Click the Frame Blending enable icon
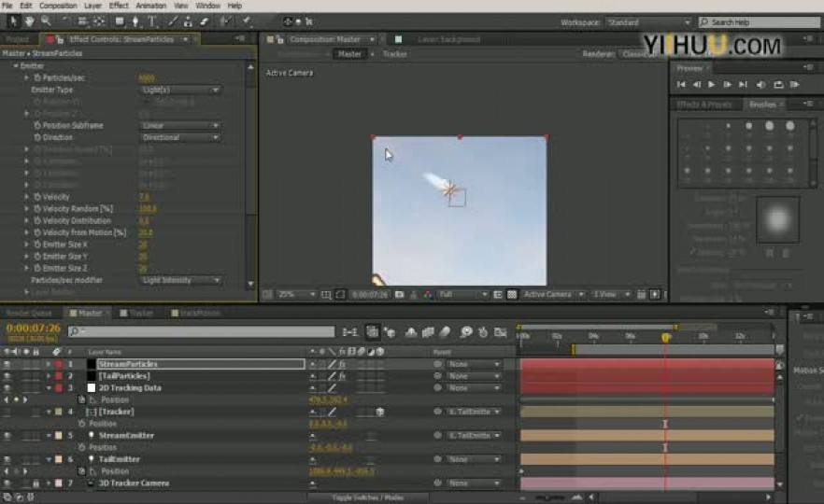 point(428,332)
